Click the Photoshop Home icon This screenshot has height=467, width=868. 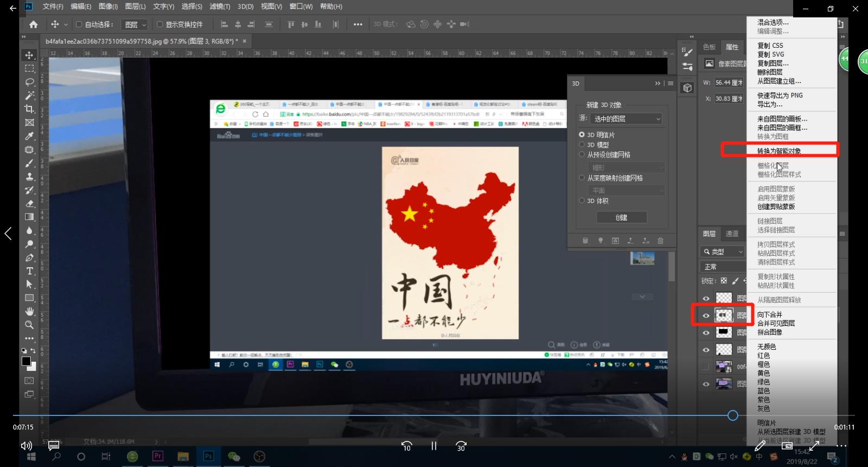(x=33, y=24)
